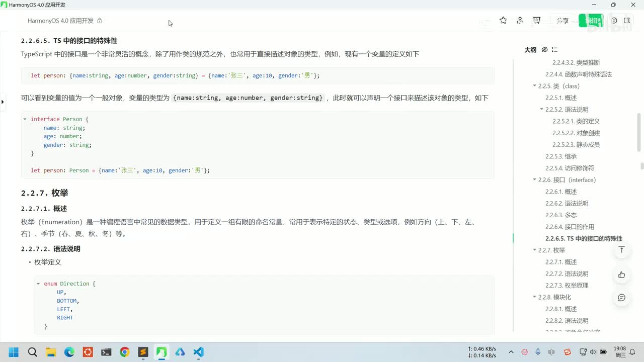
Task: Open Sublime Text from the taskbar
Action: pos(143,352)
